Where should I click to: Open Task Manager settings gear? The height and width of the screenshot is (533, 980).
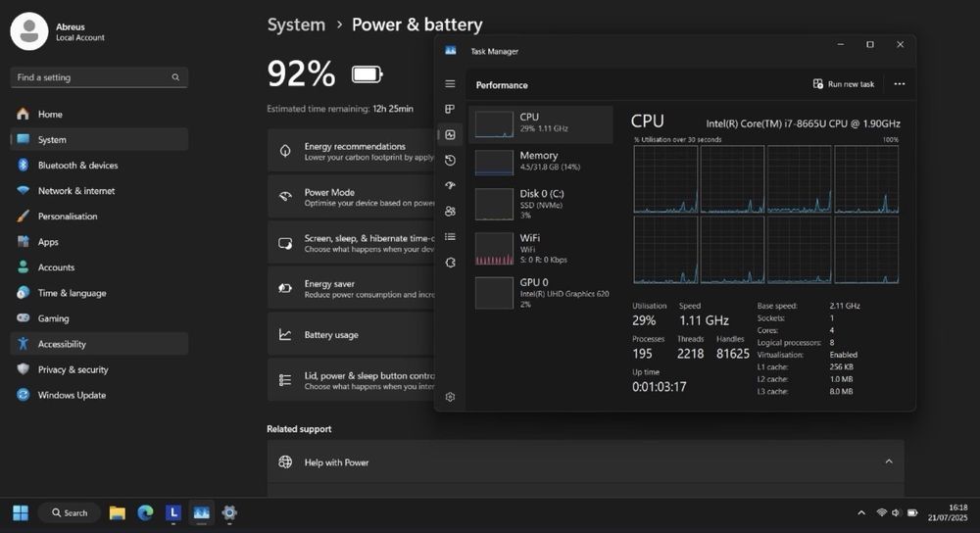[x=450, y=397]
